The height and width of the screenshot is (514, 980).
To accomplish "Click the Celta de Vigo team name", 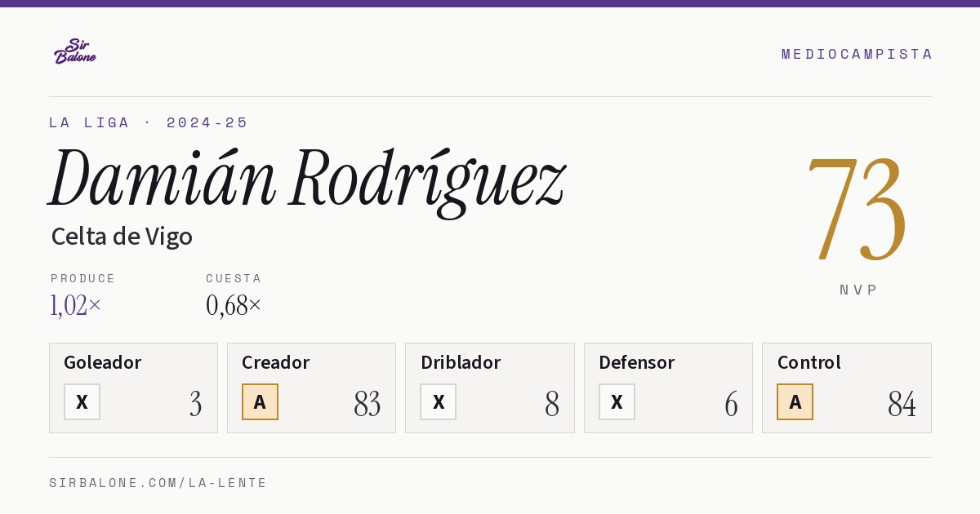I will 122,237.
